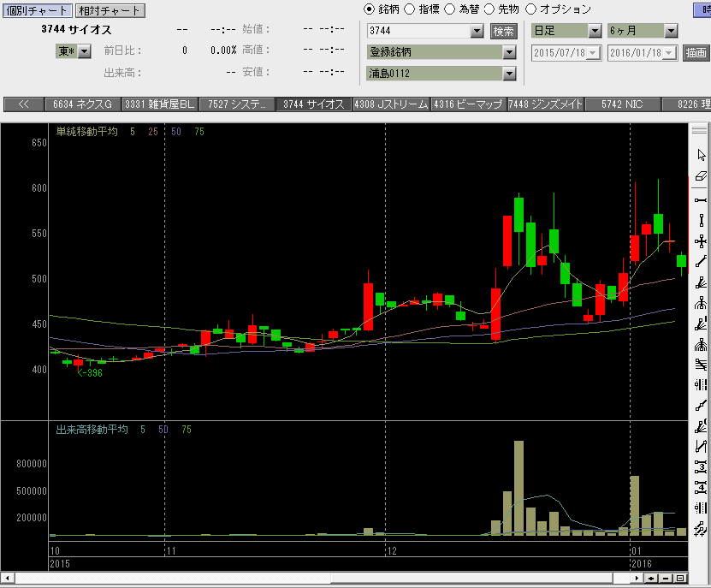Click the 01 month marker on time axis
This screenshot has height=588, width=711.
tap(637, 551)
